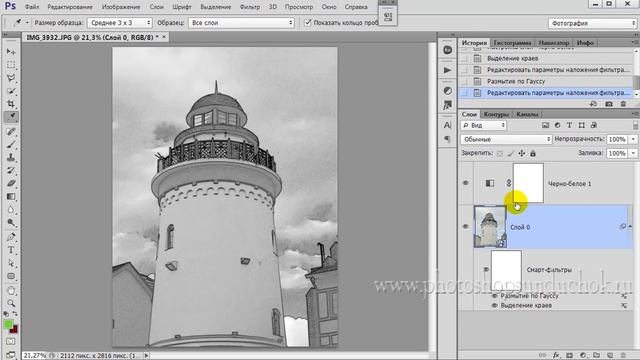This screenshot has width=640, height=360.
Task: Open 'Размер образца' sample size dropdown
Action: (x=120, y=23)
